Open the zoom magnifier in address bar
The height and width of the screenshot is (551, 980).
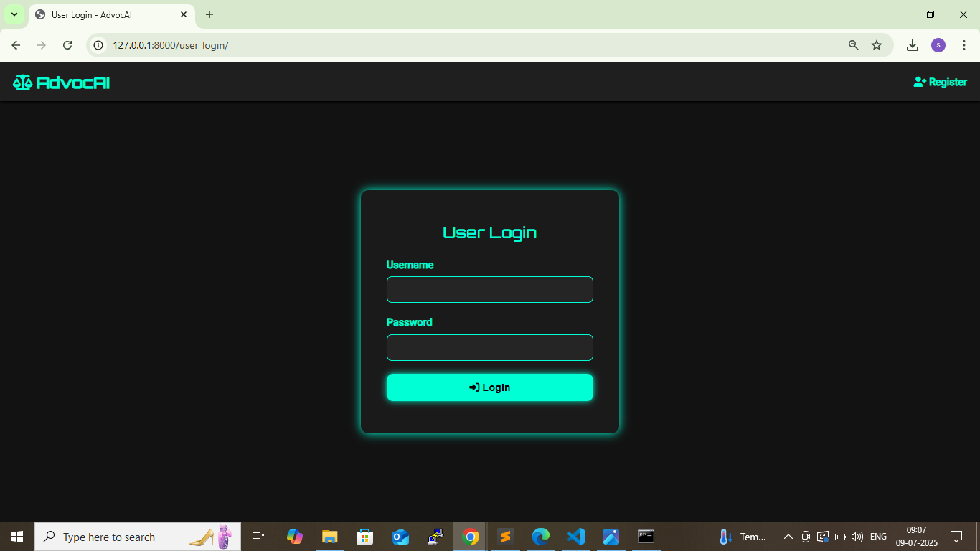(854, 45)
